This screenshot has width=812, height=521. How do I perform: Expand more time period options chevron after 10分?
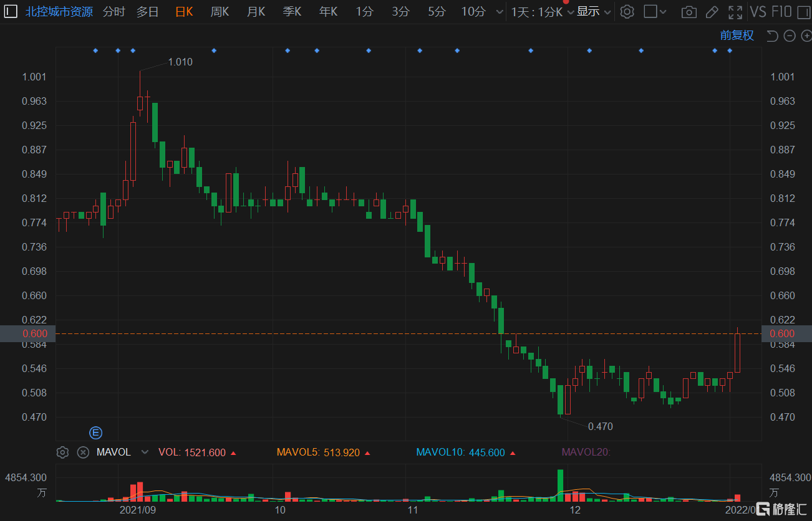(498, 12)
